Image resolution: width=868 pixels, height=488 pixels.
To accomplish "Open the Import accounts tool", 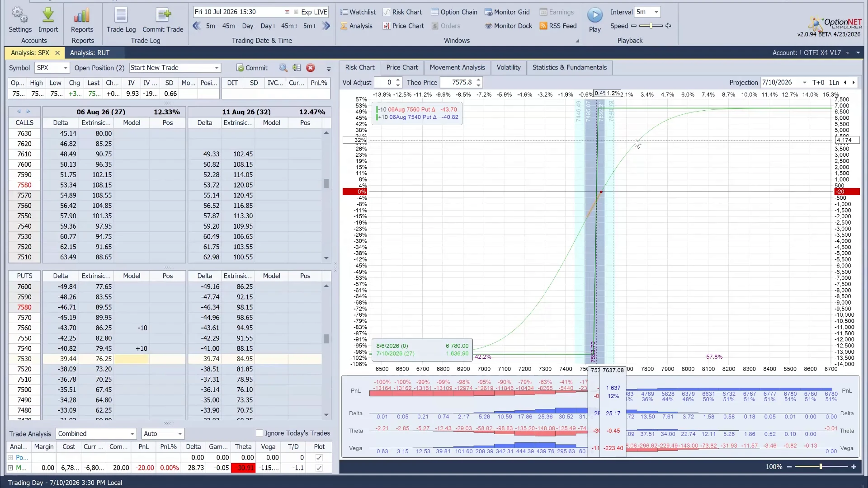I will coord(48,20).
